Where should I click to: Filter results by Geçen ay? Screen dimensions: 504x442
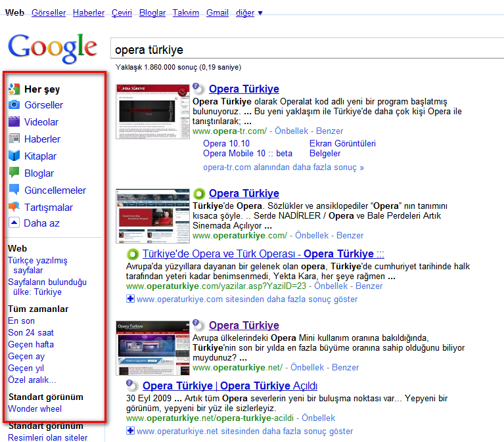coord(26,356)
